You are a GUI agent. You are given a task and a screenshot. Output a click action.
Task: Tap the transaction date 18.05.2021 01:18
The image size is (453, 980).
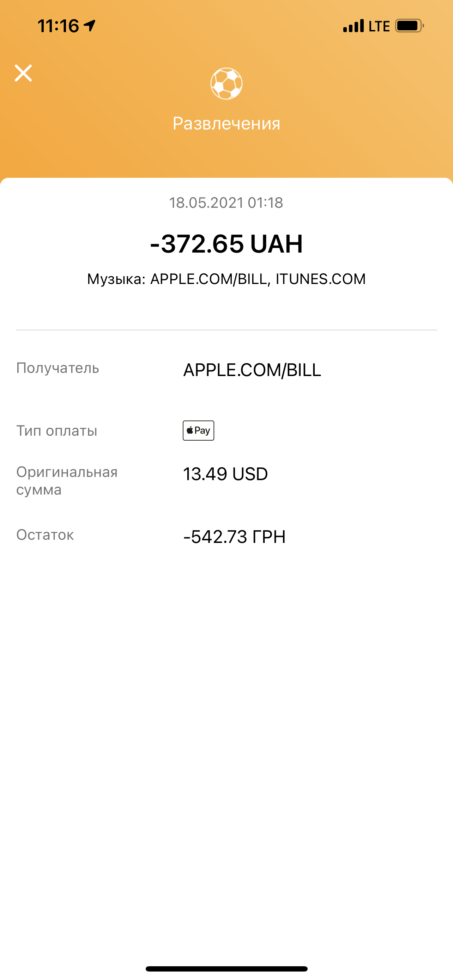226,203
